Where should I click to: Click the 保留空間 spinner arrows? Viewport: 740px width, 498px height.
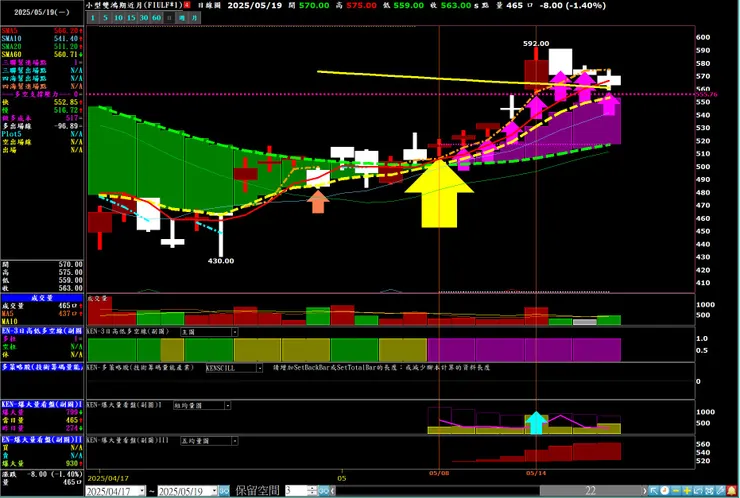312,491
